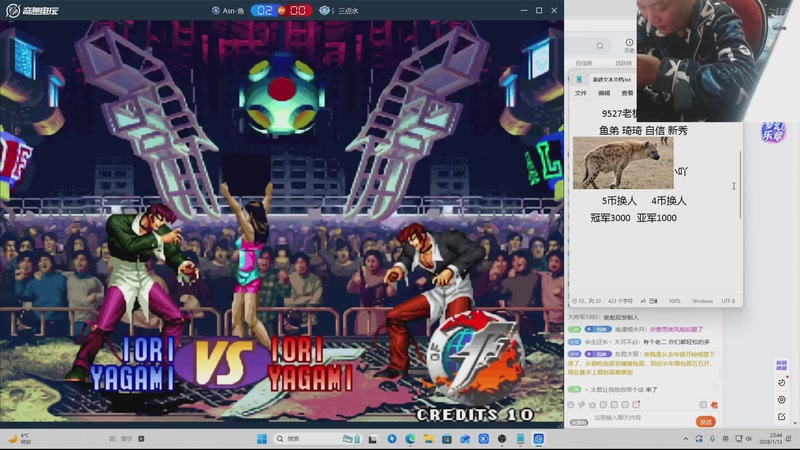Click the volume speaker icon in tray
This screenshot has height=450, width=800.
tap(748, 439)
